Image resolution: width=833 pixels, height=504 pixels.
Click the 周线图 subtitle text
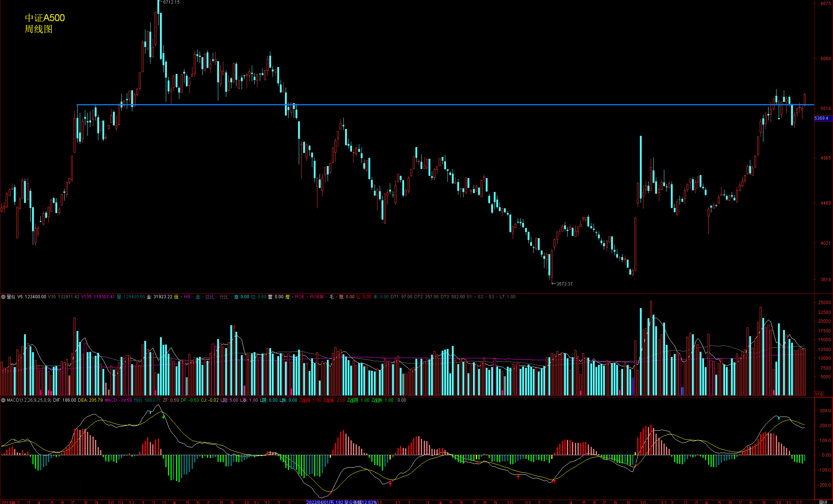coord(39,29)
